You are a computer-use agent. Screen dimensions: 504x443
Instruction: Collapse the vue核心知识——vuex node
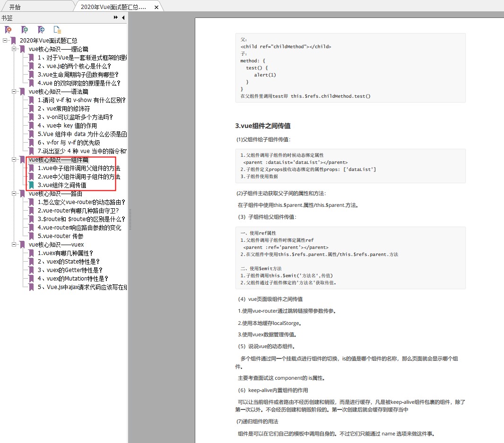coord(14,245)
